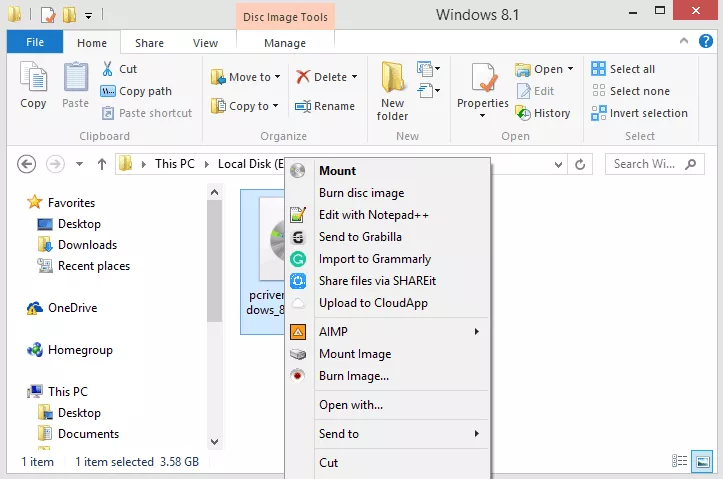Click the Forward navigation arrow

pos(55,164)
